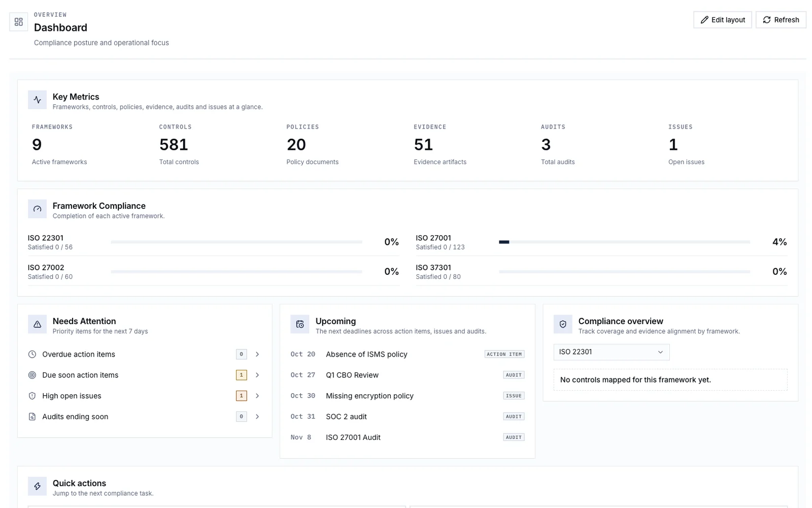The height and width of the screenshot is (508, 812).
Task: Click the Edit layout button
Action: 723,20
